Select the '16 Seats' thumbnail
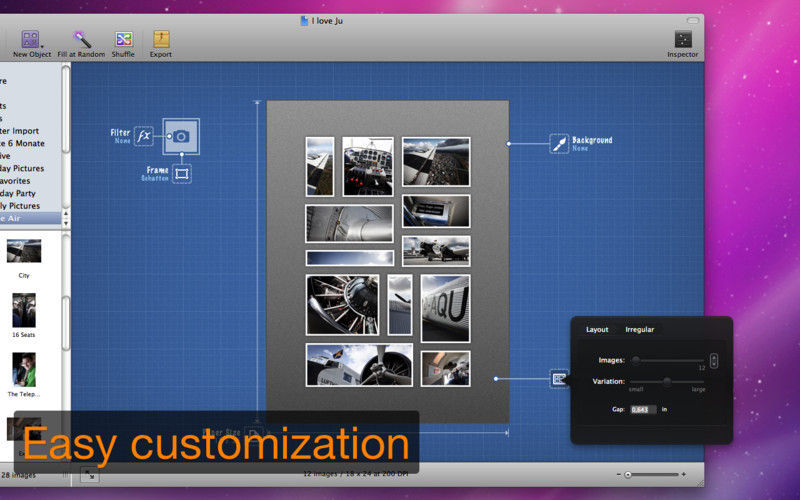 click(24, 310)
